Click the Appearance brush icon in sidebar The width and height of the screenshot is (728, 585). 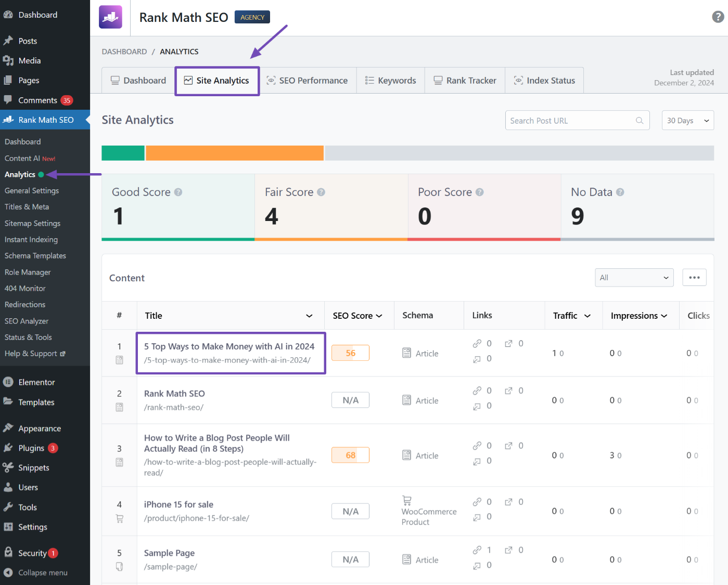[8, 428]
